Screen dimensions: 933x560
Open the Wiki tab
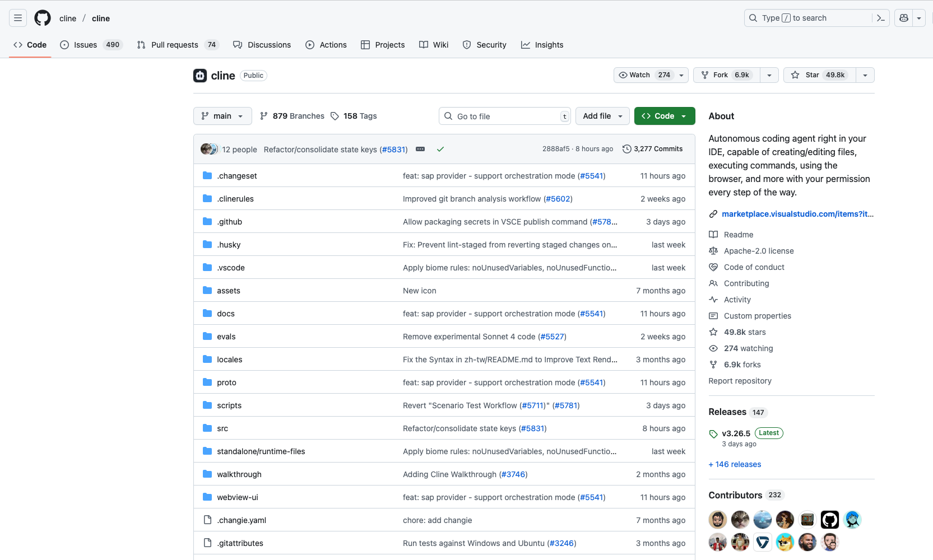434,45
